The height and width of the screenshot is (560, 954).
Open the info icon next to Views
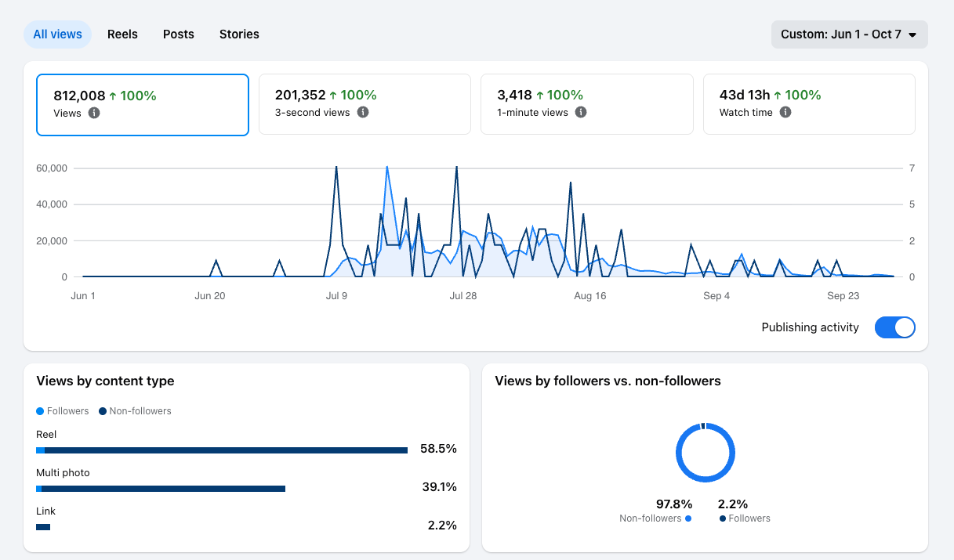tap(94, 114)
